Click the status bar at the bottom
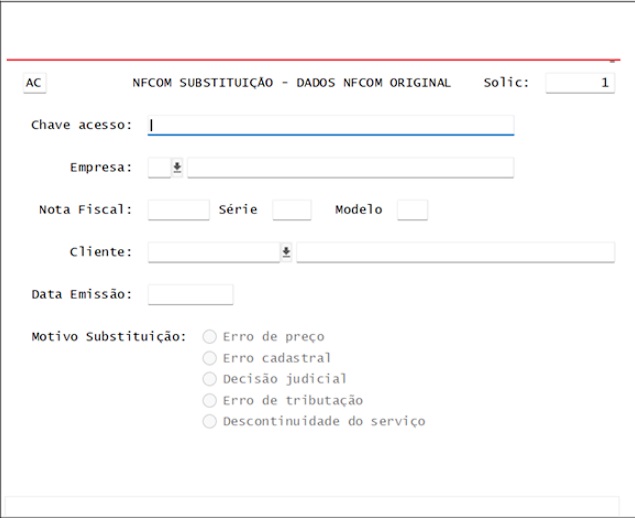This screenshot has width=635, height=518. point(312,506)
